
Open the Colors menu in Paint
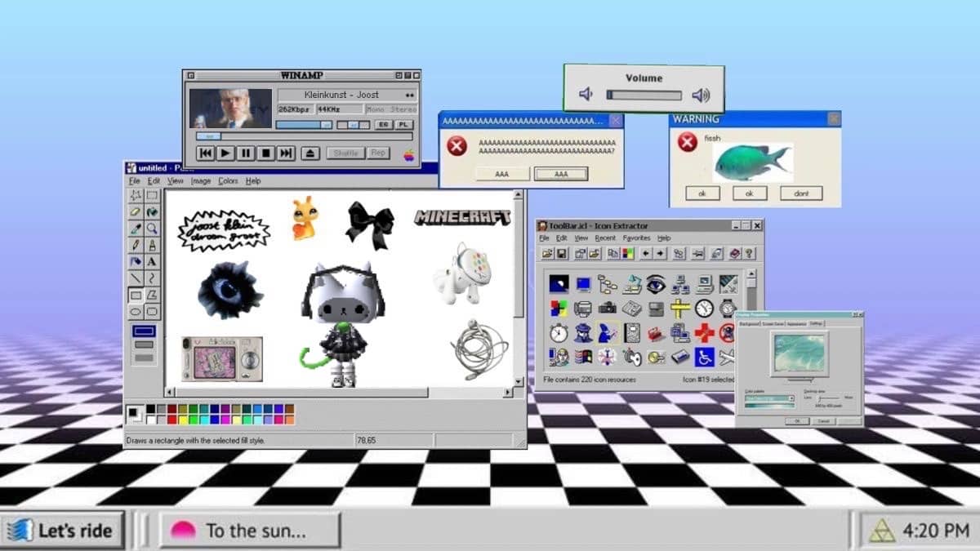(228, 181)
